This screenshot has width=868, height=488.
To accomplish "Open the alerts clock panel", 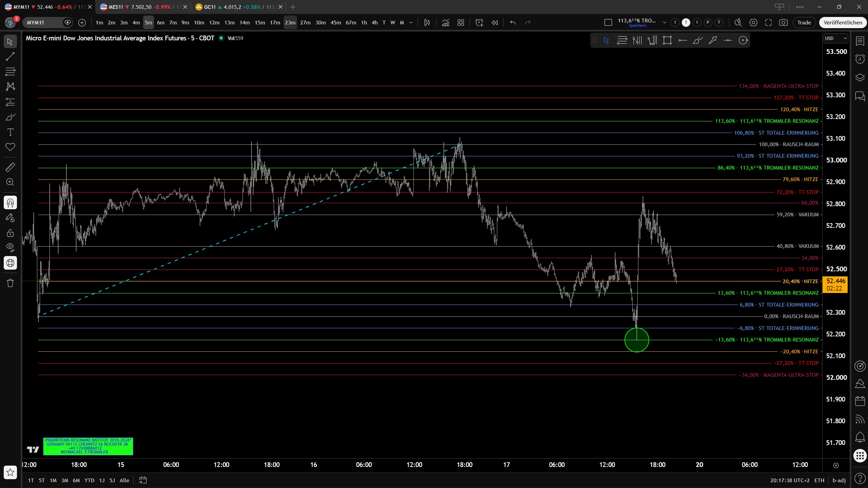I will click(860, 59).
